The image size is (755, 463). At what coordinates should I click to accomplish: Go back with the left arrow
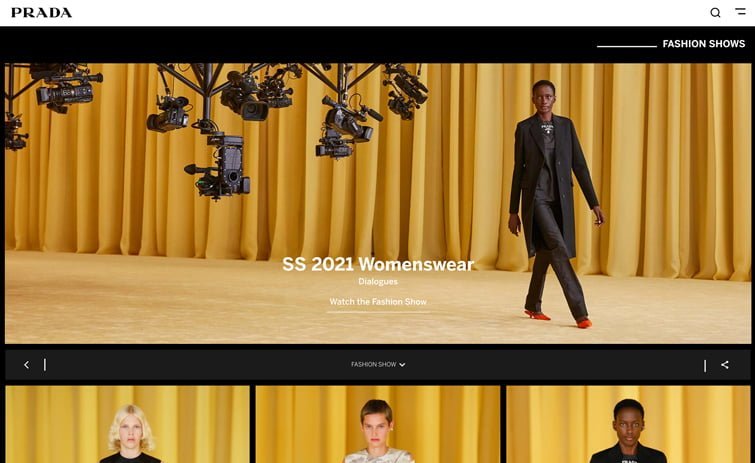coord(26,365)
